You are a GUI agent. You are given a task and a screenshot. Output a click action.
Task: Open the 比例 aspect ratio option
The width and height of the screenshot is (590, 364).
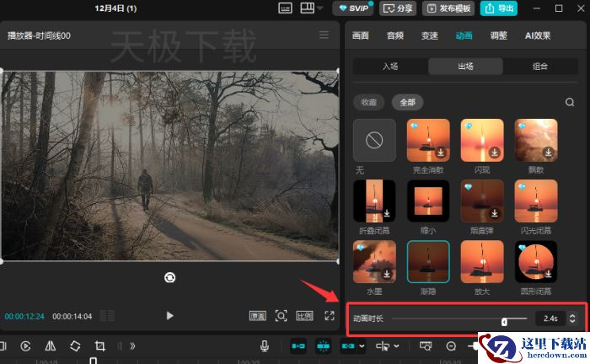[304, 316]
